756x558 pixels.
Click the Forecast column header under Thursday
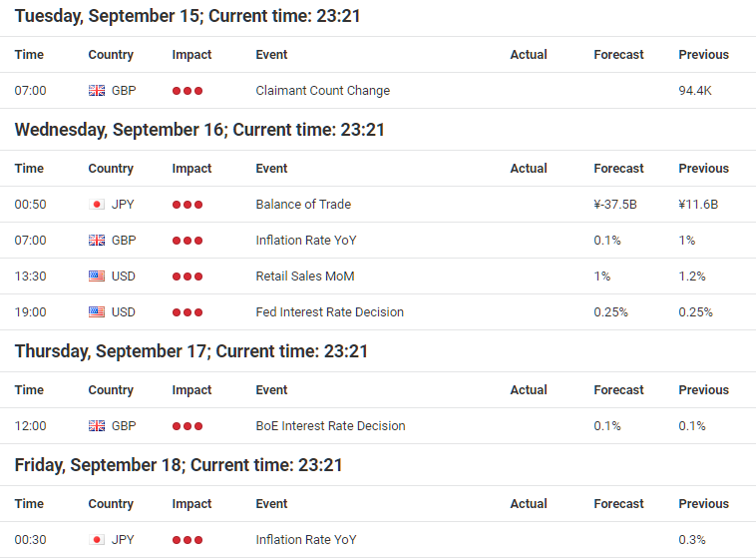point(618,390)
